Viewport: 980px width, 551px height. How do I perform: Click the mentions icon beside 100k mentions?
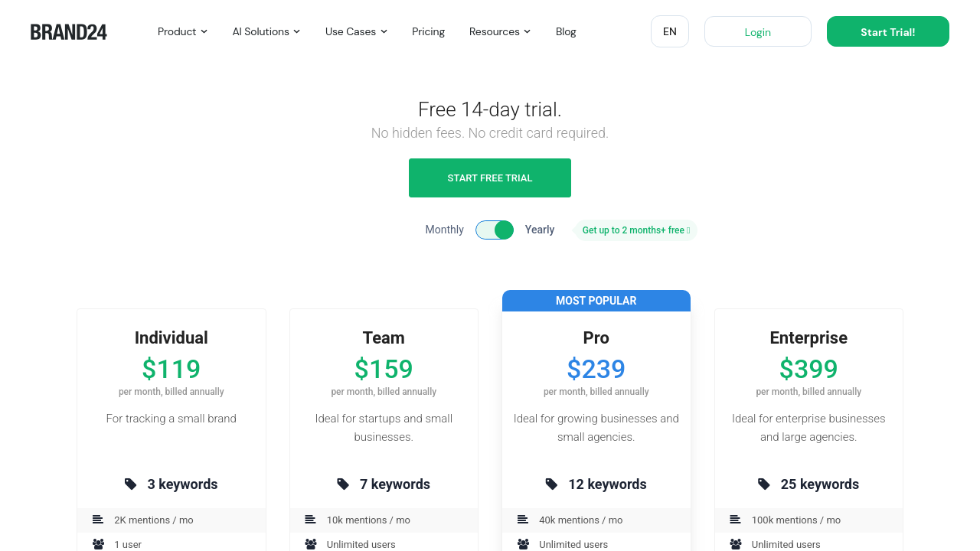point(735,520)
